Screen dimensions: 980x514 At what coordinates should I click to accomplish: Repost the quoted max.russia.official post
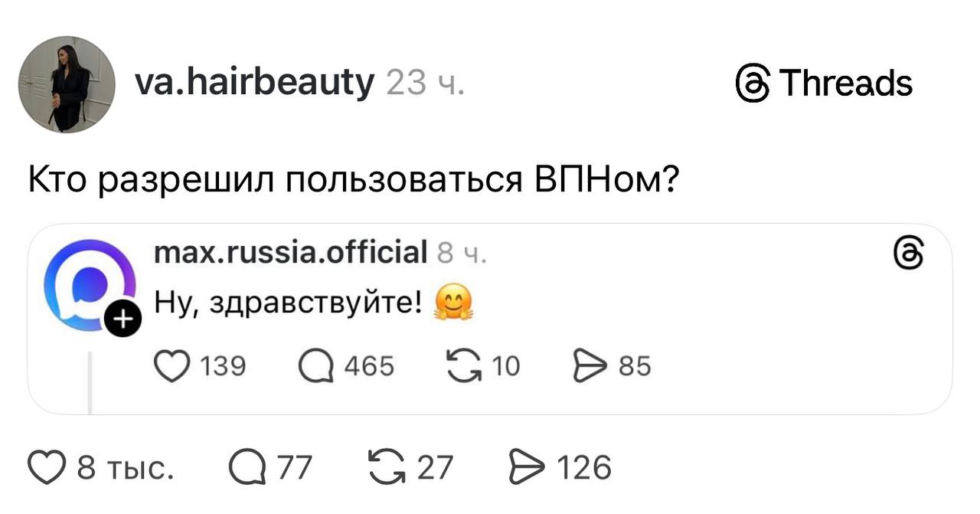462,366
